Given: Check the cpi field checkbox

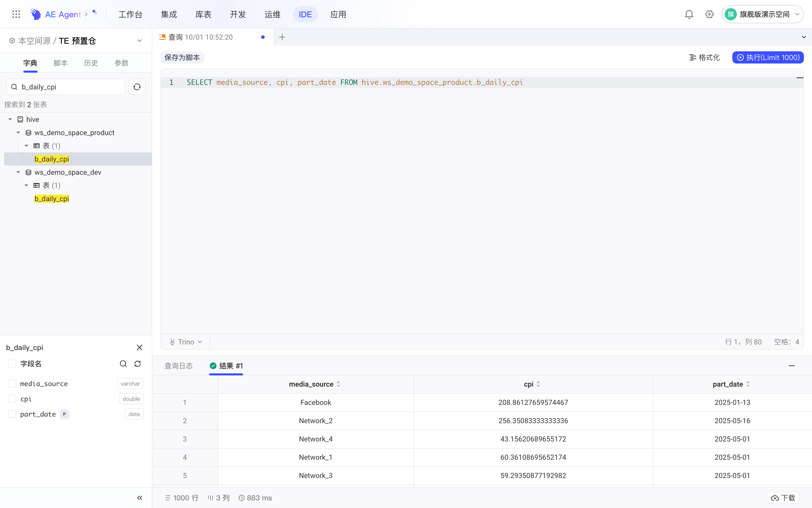Looking at the screenshot, I should (x=12, y=399).
